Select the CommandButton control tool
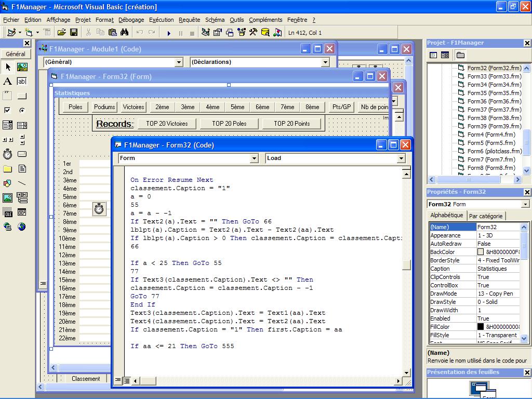 pyautogui.click(x=22, y=96)
